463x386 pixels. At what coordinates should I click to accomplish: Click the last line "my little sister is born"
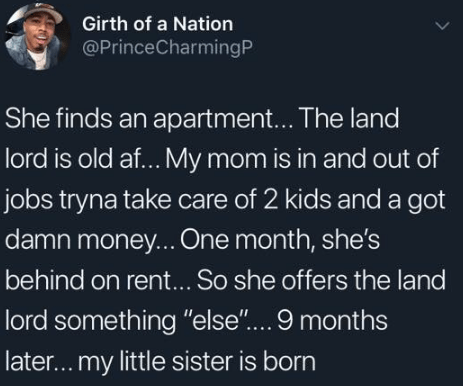(x=160, y=361)
